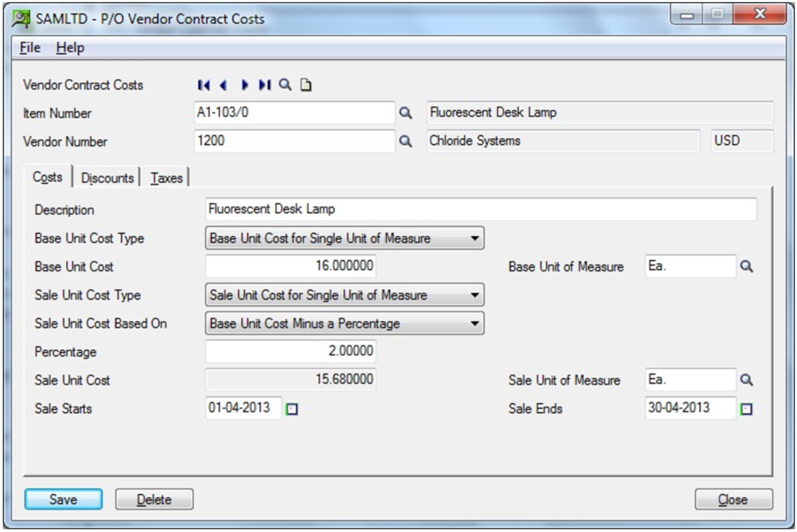This screenshot has height=532, width=797.
Task: Click the Base Unit Cost field 16.000000
Action: click(290, 266)
